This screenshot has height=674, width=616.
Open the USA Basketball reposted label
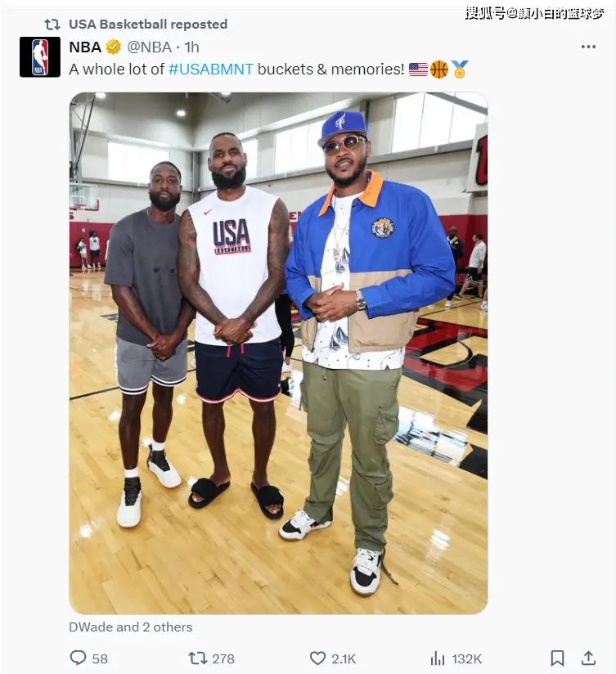click(x=148, y=25)
